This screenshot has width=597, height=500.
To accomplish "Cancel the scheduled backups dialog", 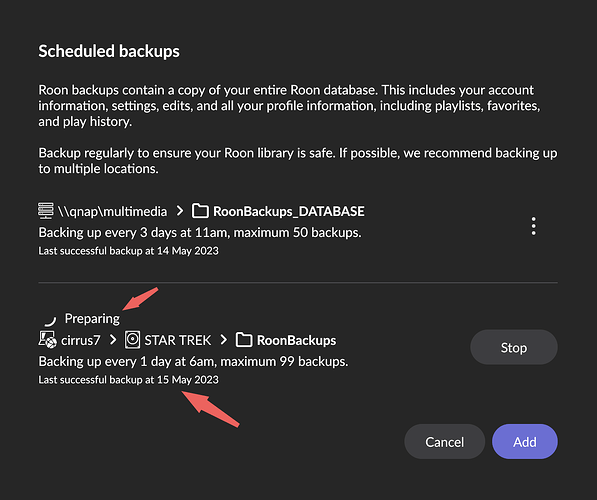I will [444, 442].
